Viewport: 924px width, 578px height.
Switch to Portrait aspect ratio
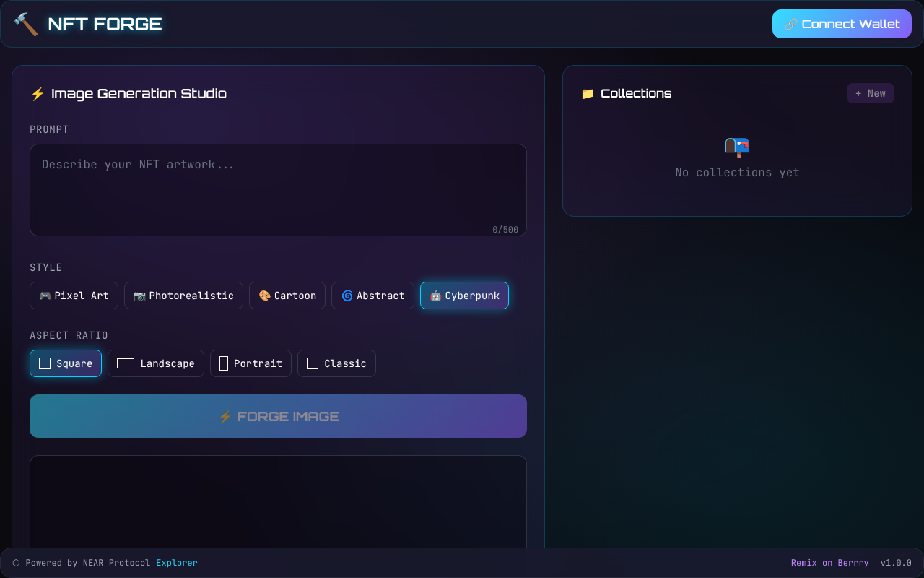(x=250, y=363)
